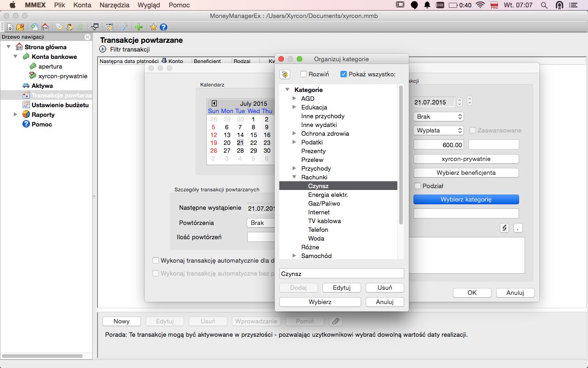The width and height of the screenshot is (588, 368).
Task: Click the category name field containing Czynsz
Action: pos(342,274)
